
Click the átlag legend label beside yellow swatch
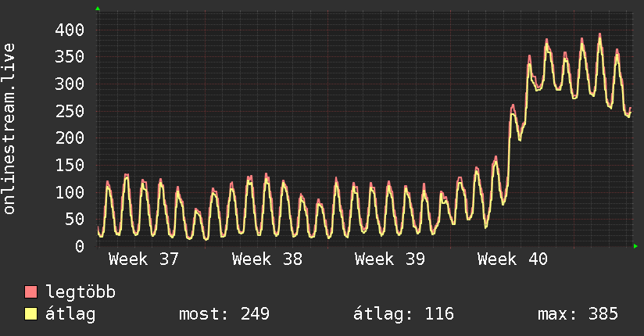[x=70, y=314]
